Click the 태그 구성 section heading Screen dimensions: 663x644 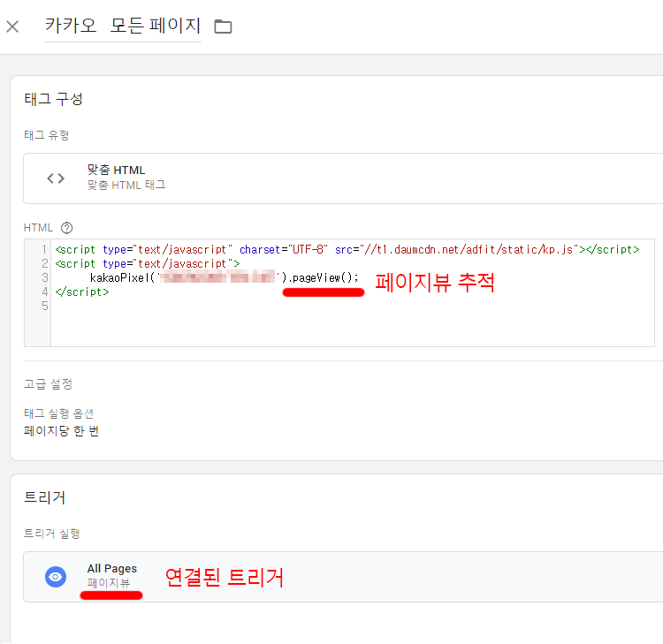click(x=54, y=99)
